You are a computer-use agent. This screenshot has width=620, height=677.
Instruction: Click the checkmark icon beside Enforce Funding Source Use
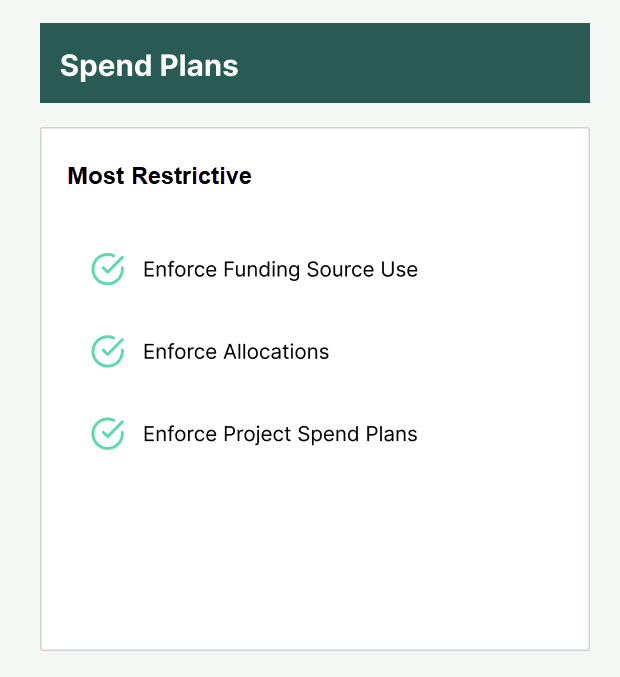108,269
